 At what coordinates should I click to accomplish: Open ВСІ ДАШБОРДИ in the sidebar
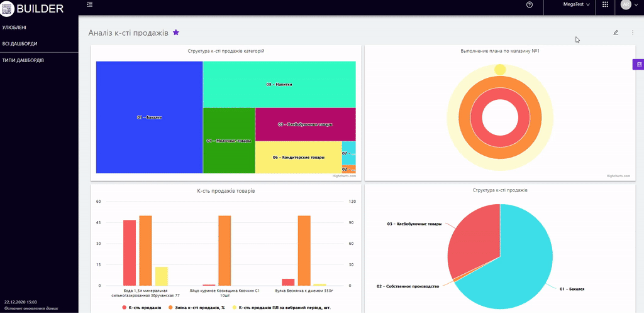point(19,44)
